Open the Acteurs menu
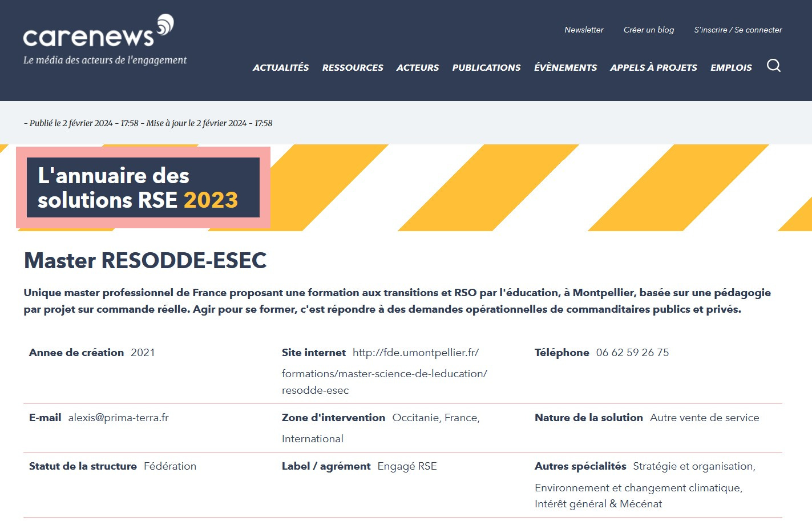812x525 pixels. tap(418, 67)
